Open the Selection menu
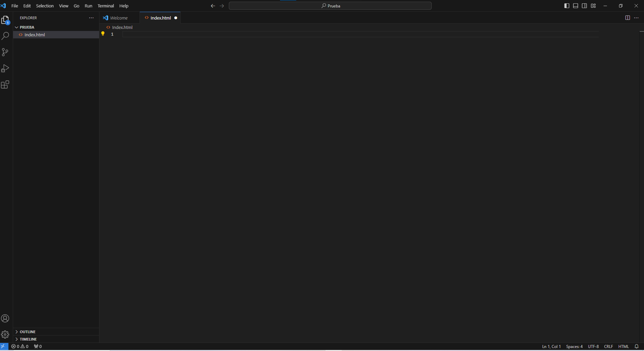The image size is (644, 351). point(45,6)
